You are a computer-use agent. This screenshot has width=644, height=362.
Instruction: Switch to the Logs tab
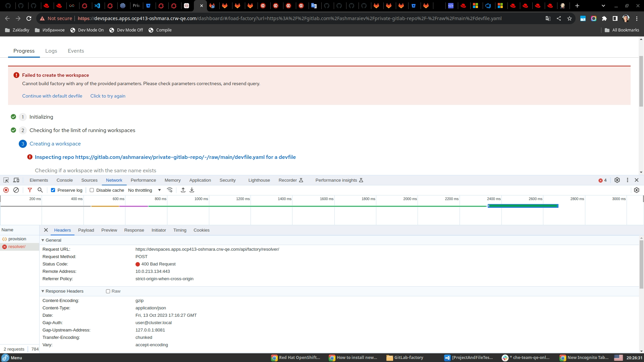tap(51, 51)
